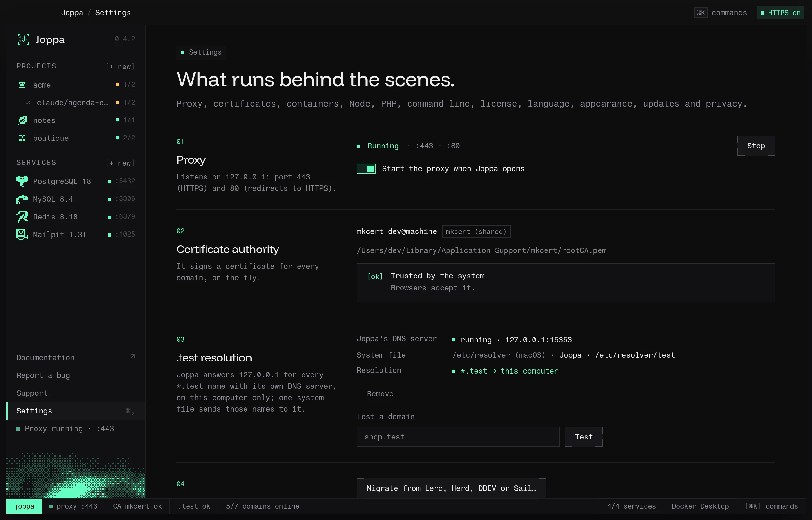The image size is (812, 520).
Task: Click the ⌘K key badge in top bar
Action: pos(701,13)
